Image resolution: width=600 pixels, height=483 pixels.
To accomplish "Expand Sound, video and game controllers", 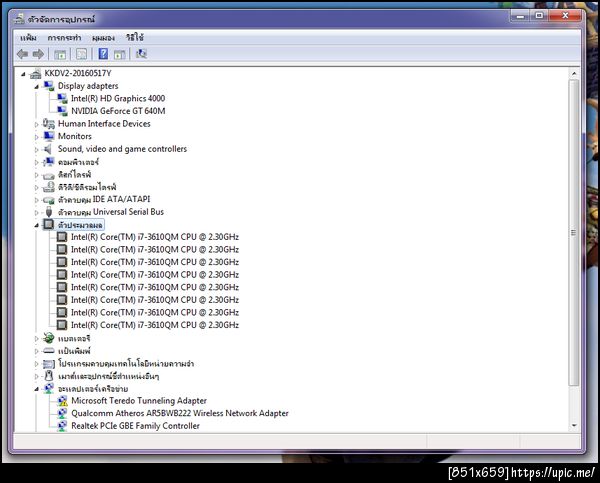I will (x=37, y=150).
